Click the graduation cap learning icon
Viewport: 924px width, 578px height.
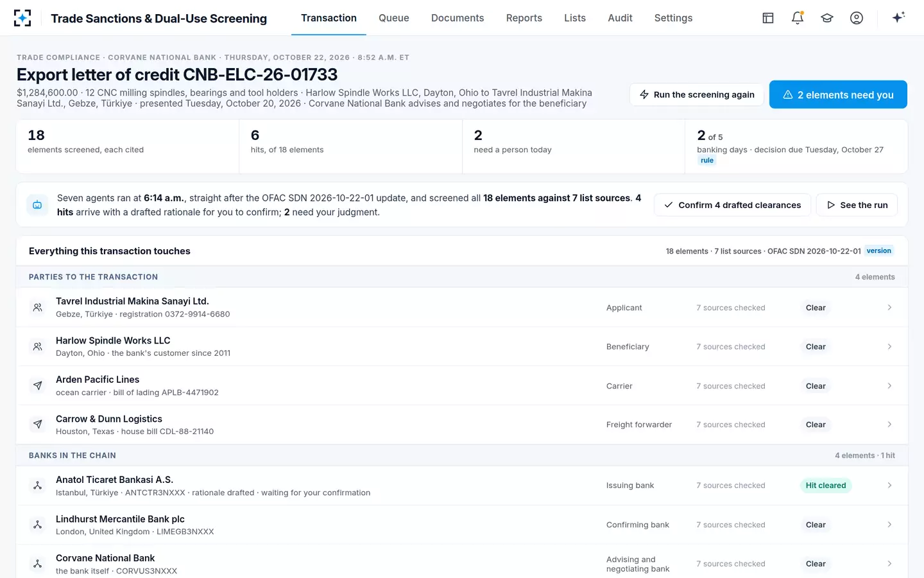(827, 18)
